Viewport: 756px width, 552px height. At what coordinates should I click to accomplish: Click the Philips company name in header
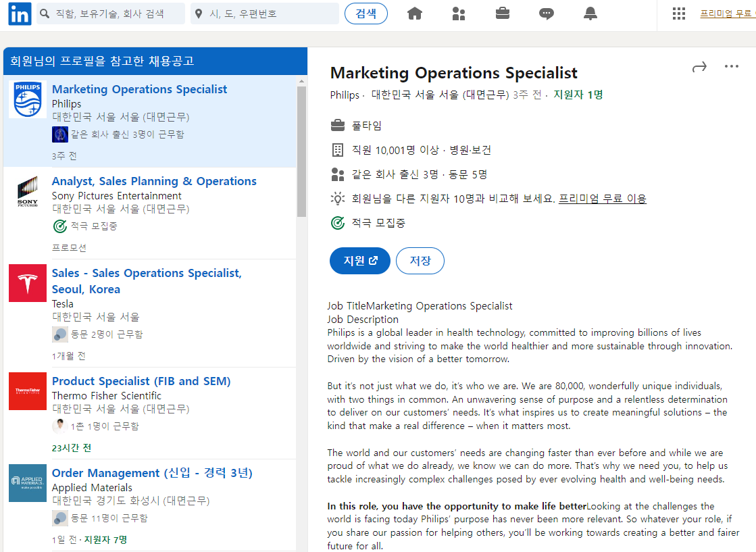pos(345,95)
